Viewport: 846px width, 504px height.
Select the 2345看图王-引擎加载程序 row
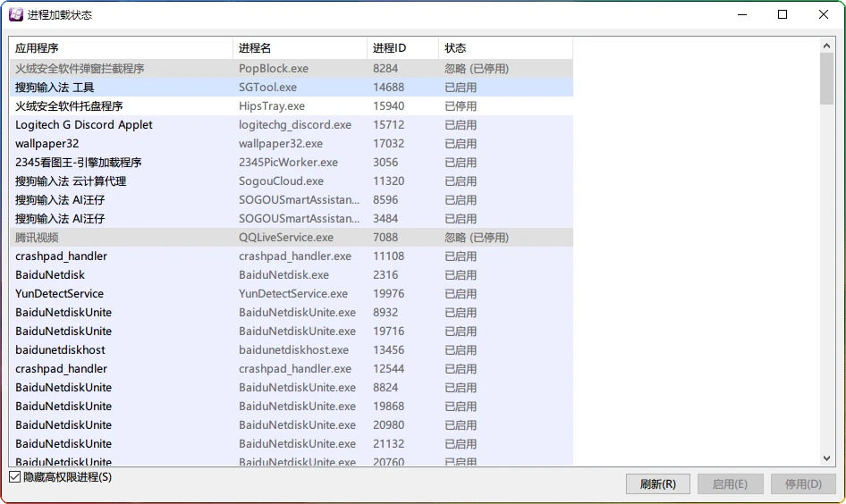point(292,163)
